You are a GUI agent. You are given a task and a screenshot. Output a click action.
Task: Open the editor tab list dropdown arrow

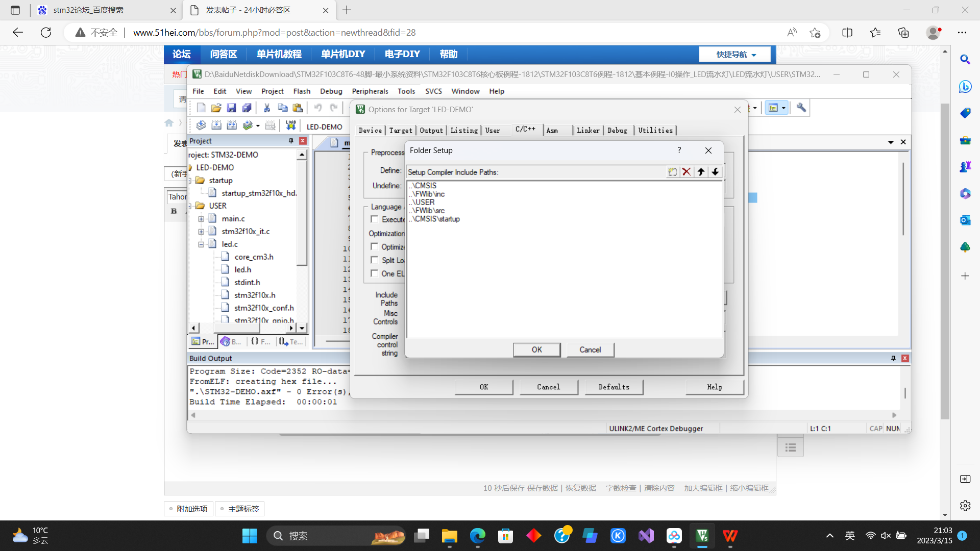(891, 142)
